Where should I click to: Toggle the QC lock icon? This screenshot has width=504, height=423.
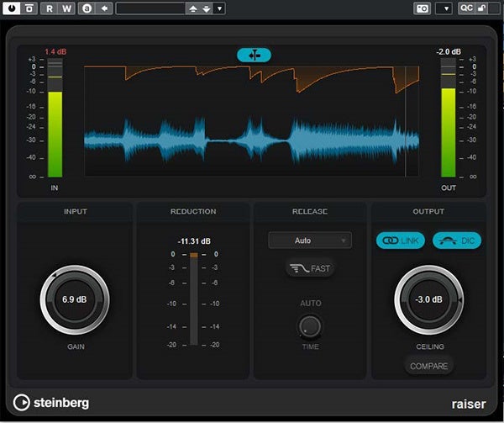click(x=482, y=8)
